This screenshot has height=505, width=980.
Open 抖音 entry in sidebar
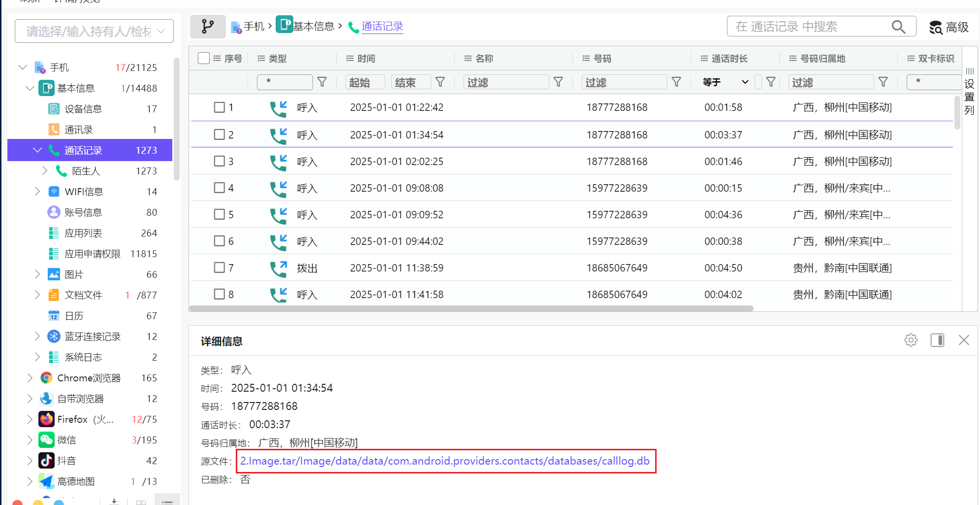[x=66, y=461]
